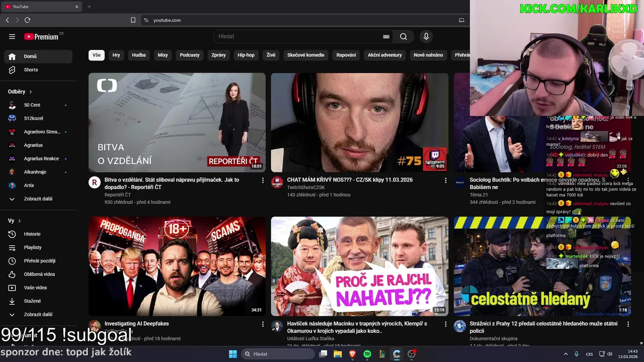The height and width of the screenshot is (362, 644).
Task: Play the CHAT MÁM KŘIVÝ NOS thumbnail
Action: point(360,123)
